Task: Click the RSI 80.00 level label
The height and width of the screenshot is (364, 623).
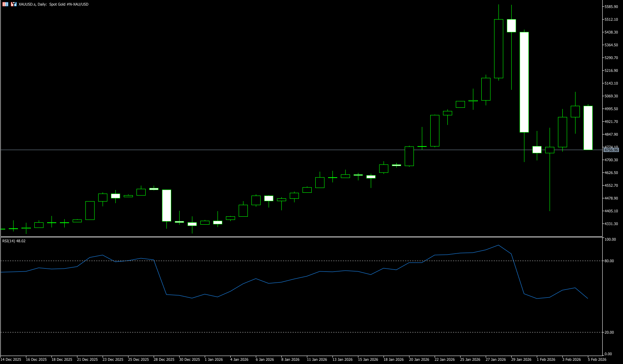Action: click(609, 261)
